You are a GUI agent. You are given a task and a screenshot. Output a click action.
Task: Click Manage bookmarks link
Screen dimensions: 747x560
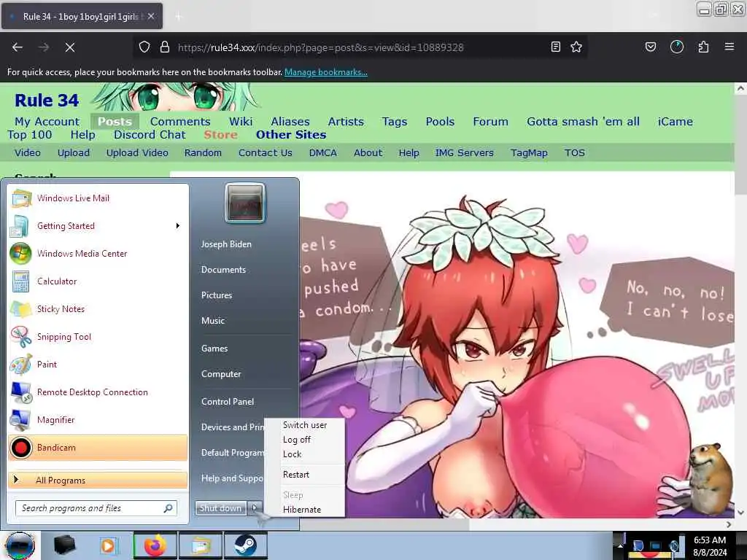pyautogui.click(x=326, y=72)
